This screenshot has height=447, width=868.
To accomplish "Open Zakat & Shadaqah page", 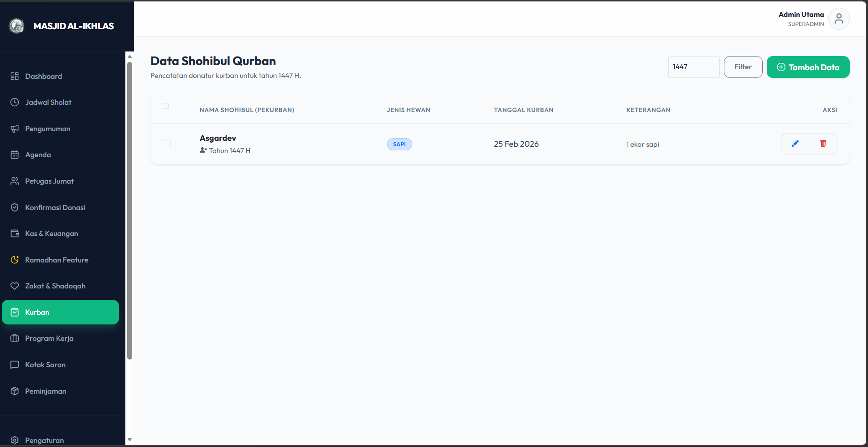I will [x=60, y=286].
